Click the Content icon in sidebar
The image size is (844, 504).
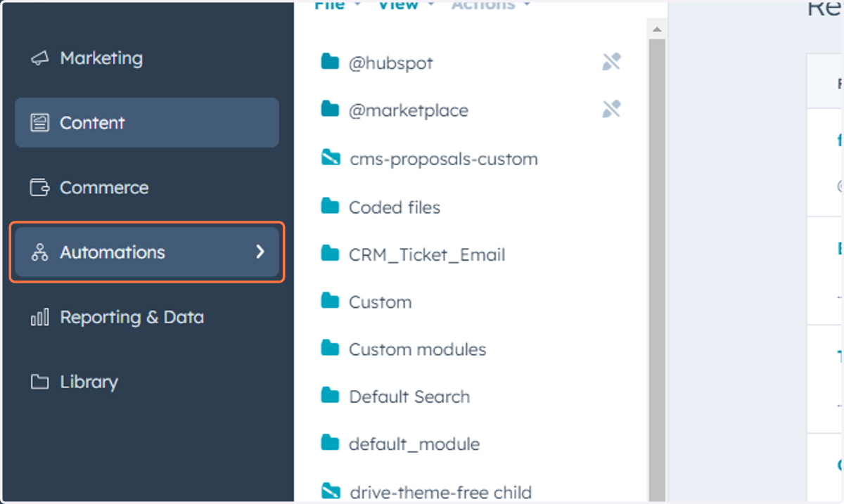(x=40, y=123)
